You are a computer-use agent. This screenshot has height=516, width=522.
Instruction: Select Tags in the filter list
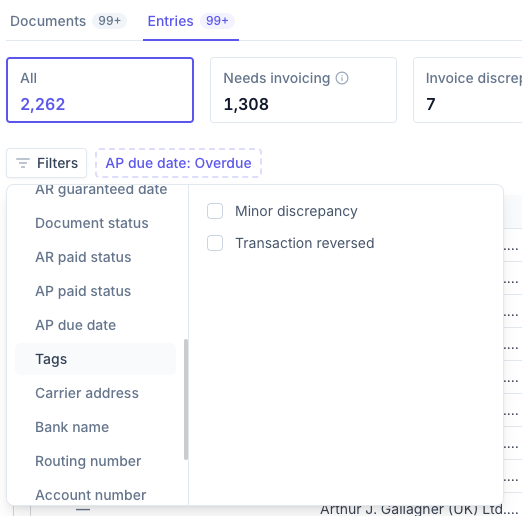(95, 359)
